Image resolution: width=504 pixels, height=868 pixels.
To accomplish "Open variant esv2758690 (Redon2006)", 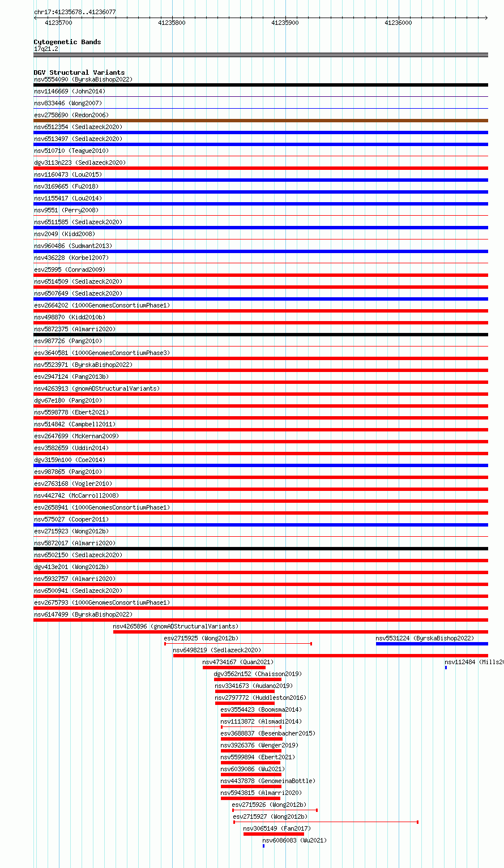I will [x=71, y=115].
